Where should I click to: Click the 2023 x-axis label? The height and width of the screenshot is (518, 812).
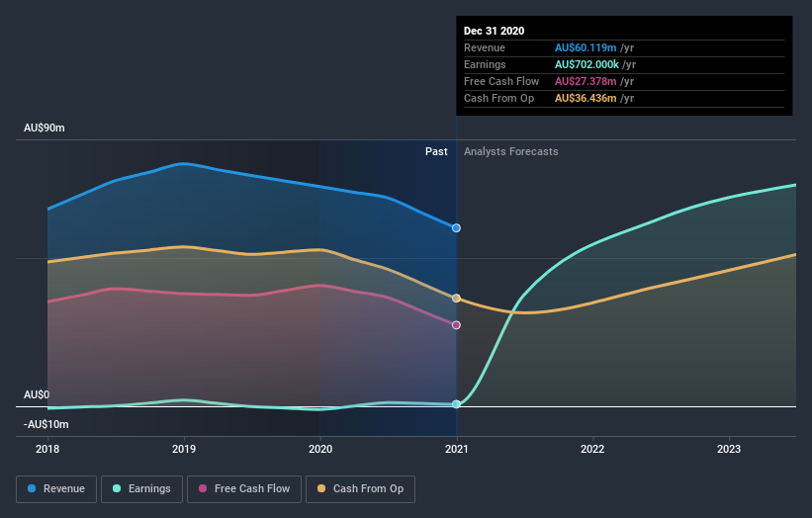[x=729, y=449]
